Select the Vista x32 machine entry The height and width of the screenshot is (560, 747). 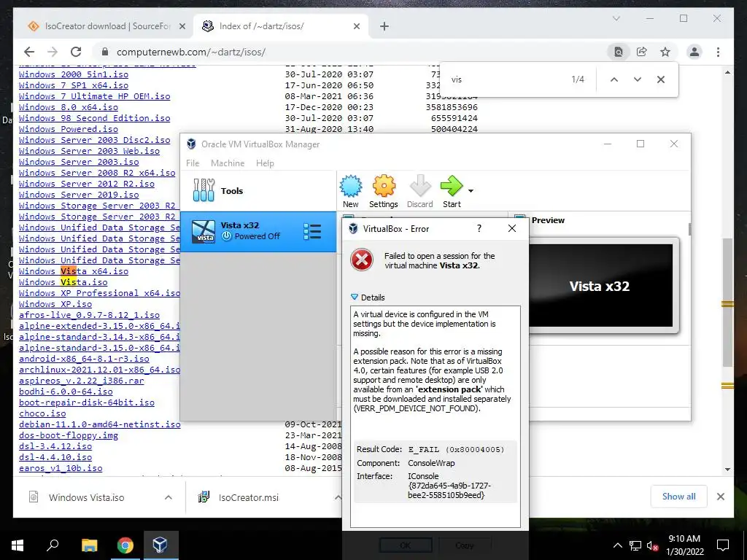coord(258,231)
